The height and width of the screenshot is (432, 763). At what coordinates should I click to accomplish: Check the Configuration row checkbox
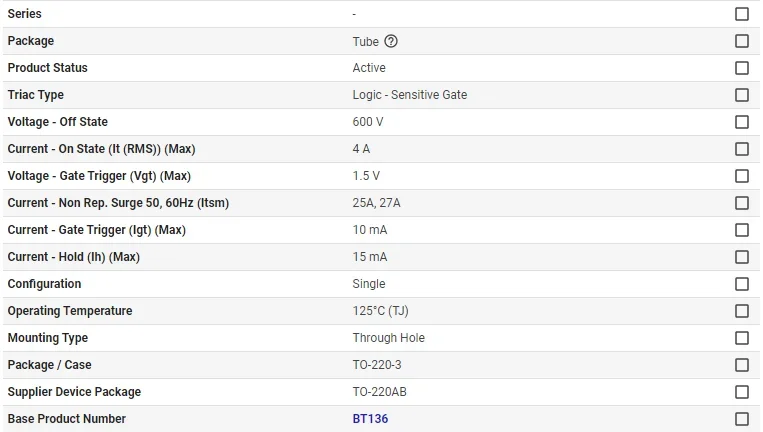(x=742, y=284)
